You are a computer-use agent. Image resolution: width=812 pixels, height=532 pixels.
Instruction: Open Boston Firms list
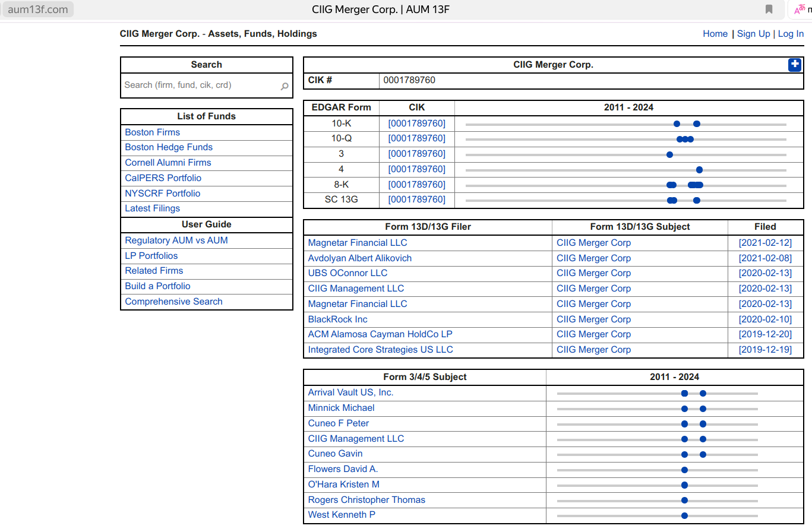click(152, 132)
